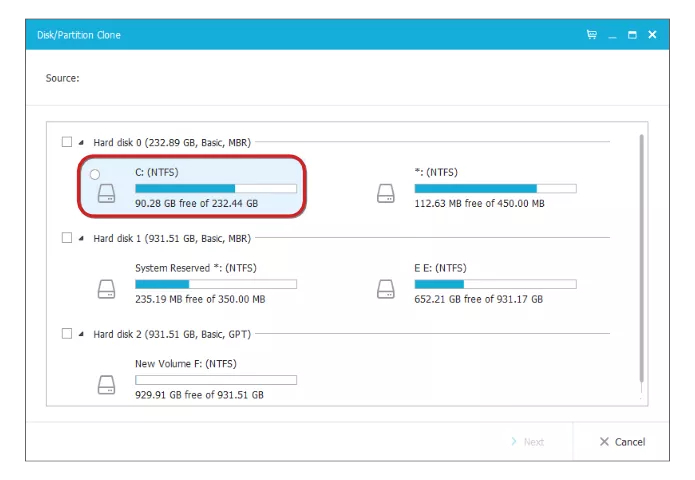Click the E E: (NTFS) drive icon
This screenshot has height=480, width=695.
tap(386, 290)
